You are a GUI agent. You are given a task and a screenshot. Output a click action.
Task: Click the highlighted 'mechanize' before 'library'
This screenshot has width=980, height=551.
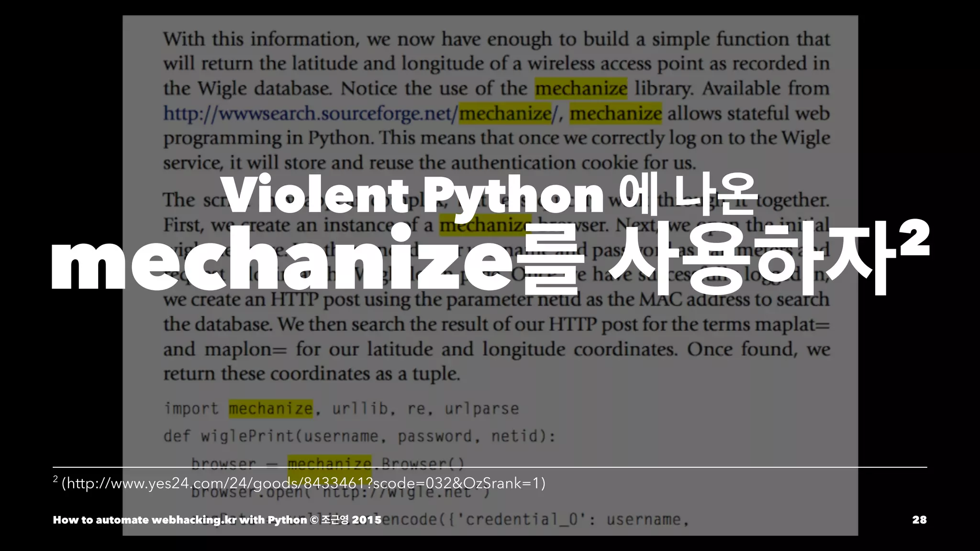coord(581,88)
